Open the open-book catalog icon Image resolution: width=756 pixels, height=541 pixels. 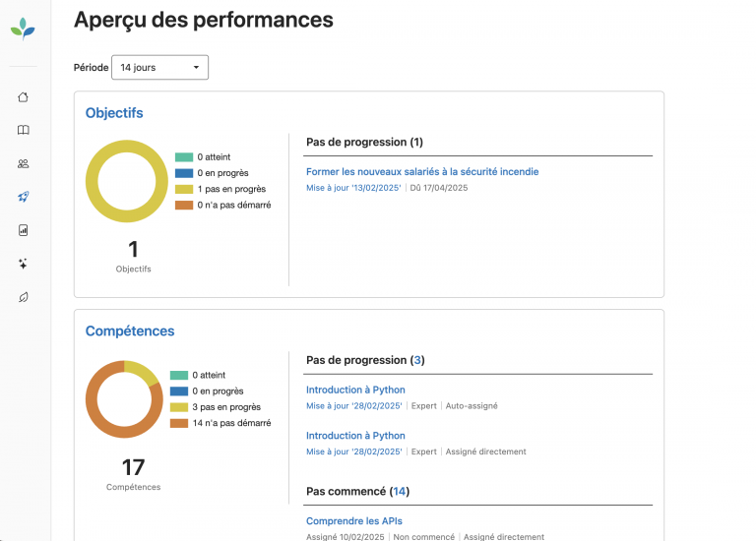point(24,130)
